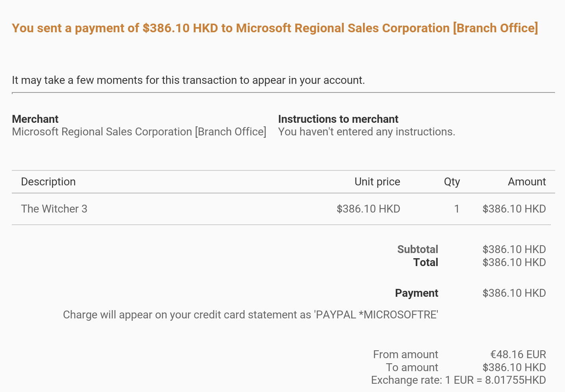Click the Description column header
The width and height of the screenshot is (565, 392).
tap(48, 182)
